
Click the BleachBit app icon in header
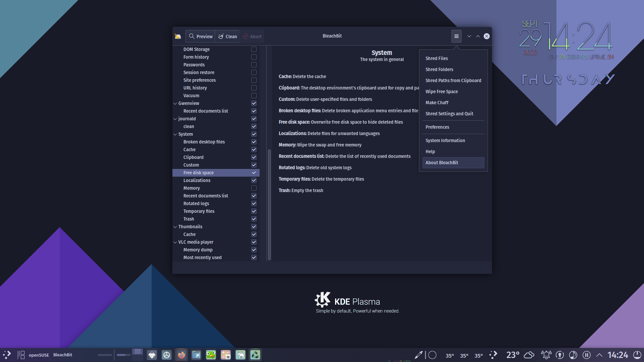coord(178,36)
